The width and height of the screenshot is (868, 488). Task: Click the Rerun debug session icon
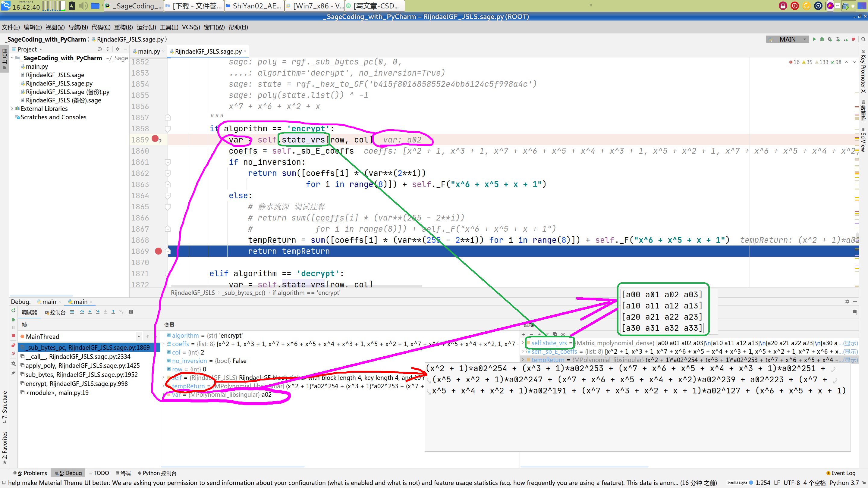coord(13,311)
